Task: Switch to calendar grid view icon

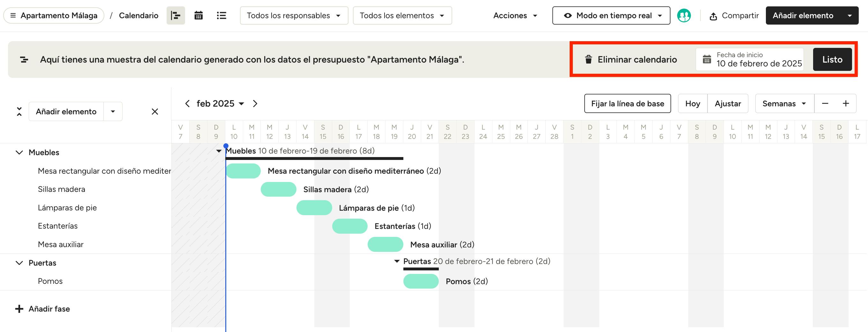Action: coord(198,16)
